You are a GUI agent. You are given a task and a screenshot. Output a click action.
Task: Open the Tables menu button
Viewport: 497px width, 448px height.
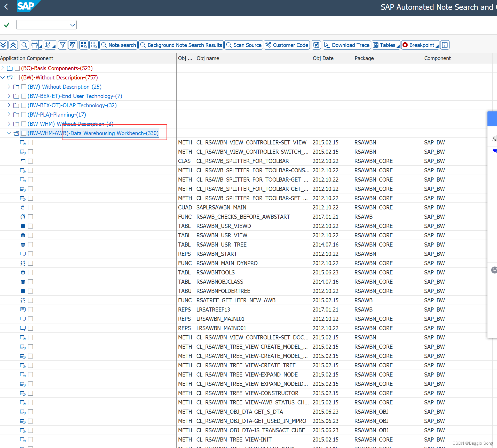click(x=386, y=45)
